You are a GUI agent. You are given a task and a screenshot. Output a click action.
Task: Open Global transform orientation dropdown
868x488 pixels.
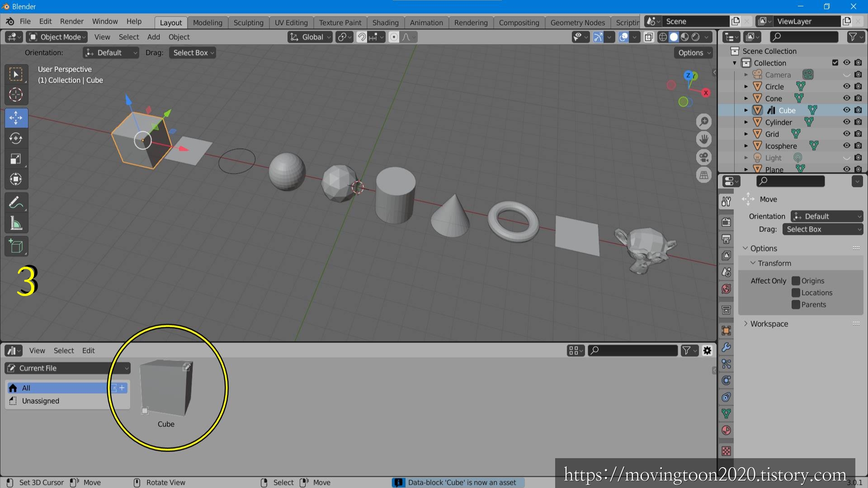pyautogui.click(x=310, y=37)
